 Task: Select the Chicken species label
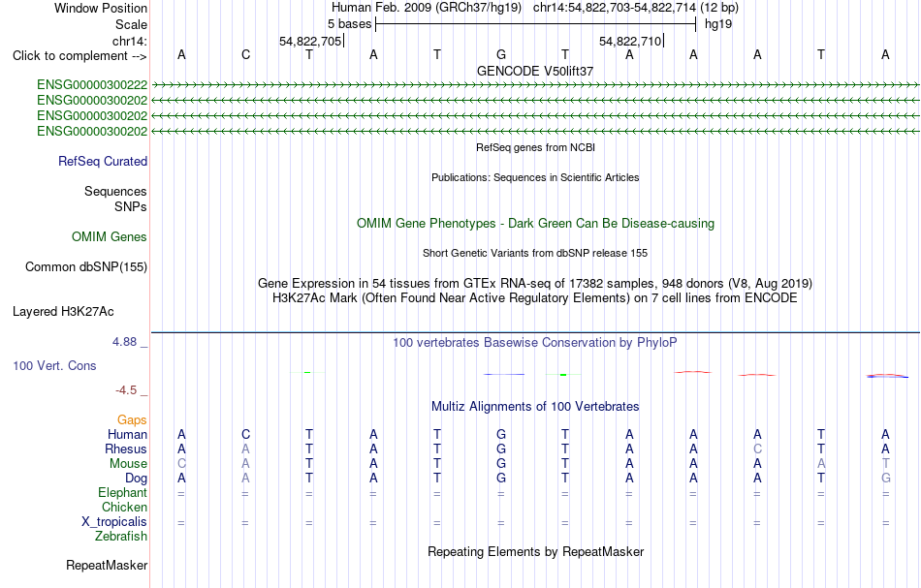(124, 508)
